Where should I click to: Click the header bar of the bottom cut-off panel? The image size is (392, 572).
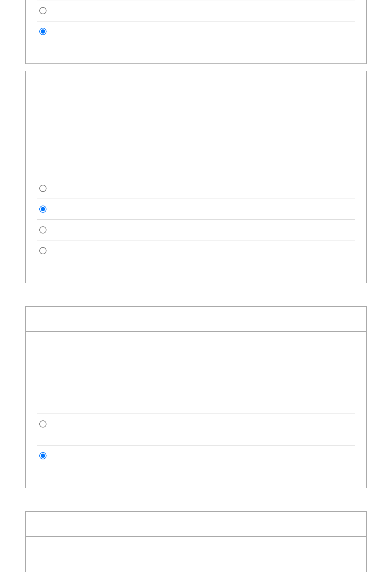196,524
